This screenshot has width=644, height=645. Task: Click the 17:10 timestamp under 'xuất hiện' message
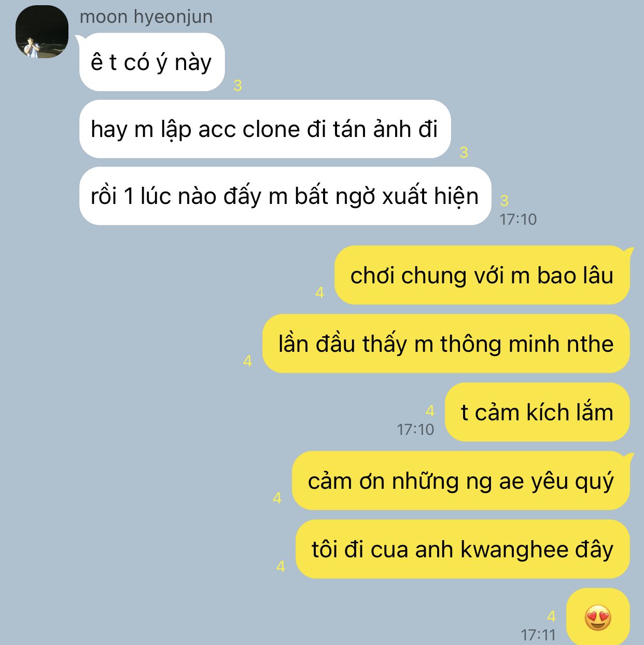(518, 219)
